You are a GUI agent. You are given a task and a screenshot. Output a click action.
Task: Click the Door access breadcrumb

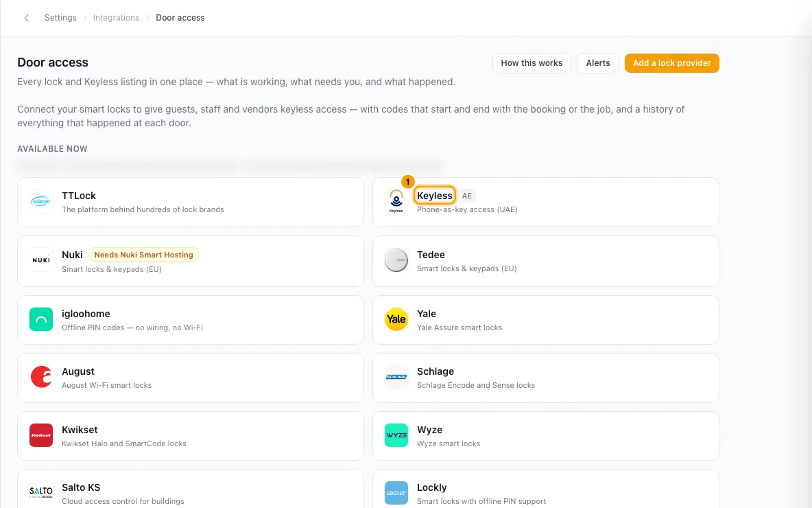(x=180, y=18)
